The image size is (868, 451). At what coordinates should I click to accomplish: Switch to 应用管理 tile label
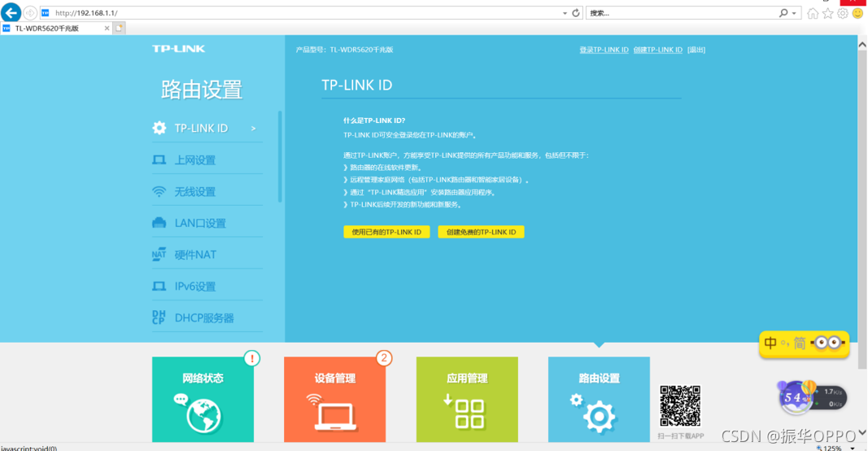pos(467,379)
